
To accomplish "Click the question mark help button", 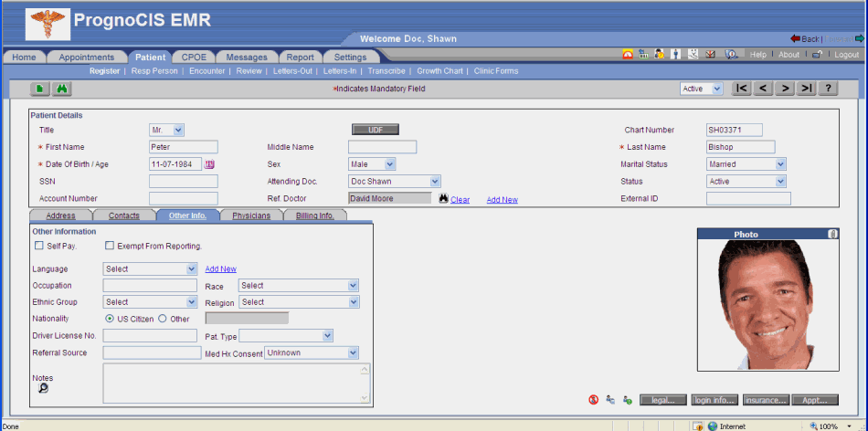I will [x=828, y=89].
